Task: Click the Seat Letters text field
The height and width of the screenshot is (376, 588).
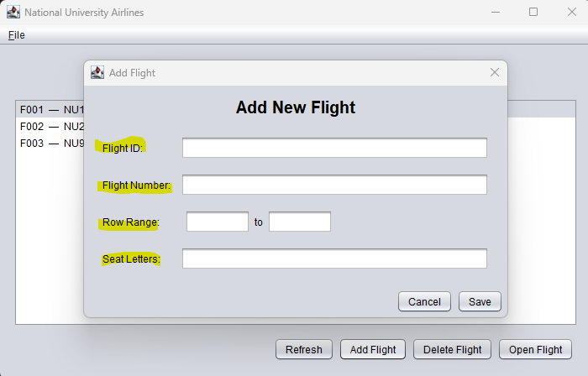Action: 334,258
